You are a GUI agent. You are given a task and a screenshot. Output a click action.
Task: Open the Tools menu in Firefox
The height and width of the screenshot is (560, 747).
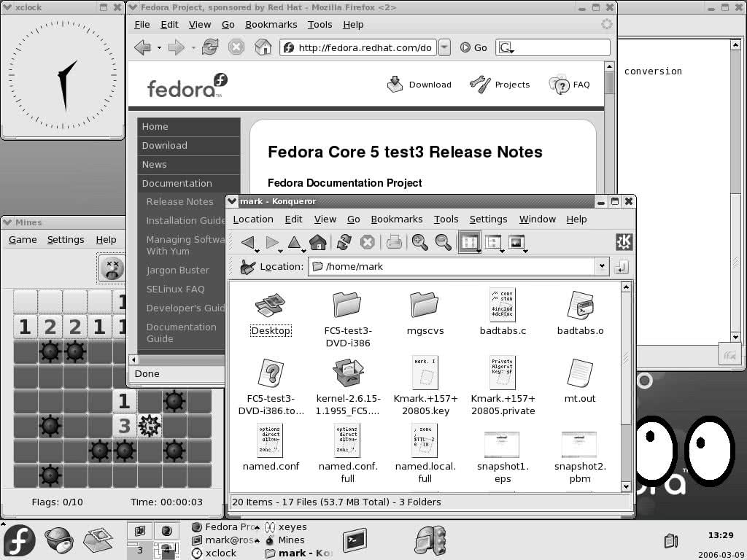coord(320,25)
